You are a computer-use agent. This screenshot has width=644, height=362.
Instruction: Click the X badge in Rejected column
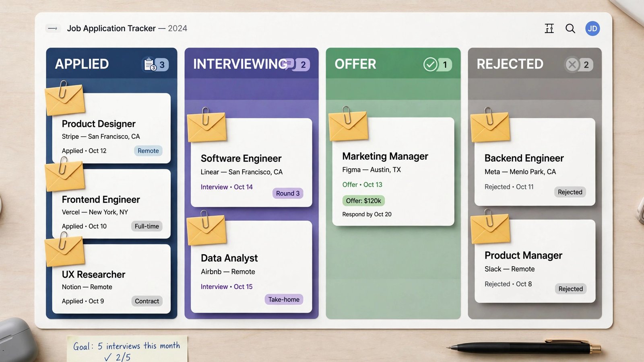579,64
